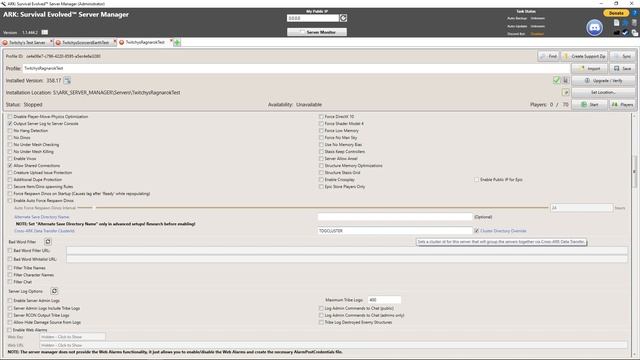Click Alternate Save Directory Name field

(395, 217)
